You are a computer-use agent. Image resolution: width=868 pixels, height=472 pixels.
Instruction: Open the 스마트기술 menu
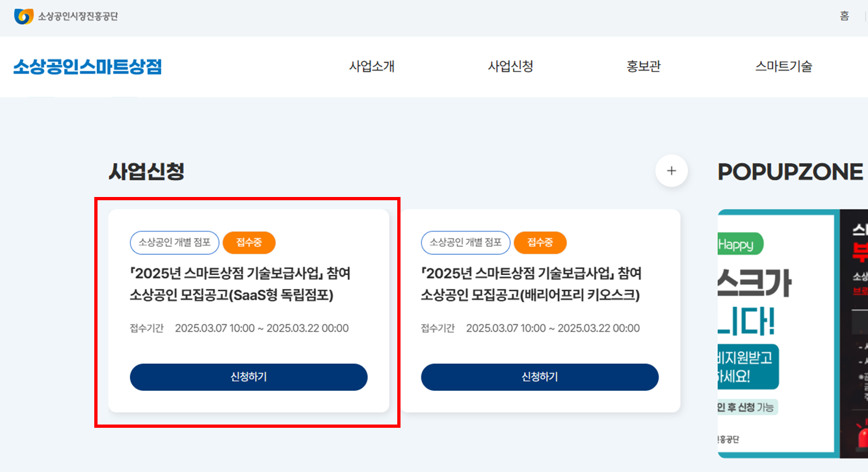tap(783, 66)
